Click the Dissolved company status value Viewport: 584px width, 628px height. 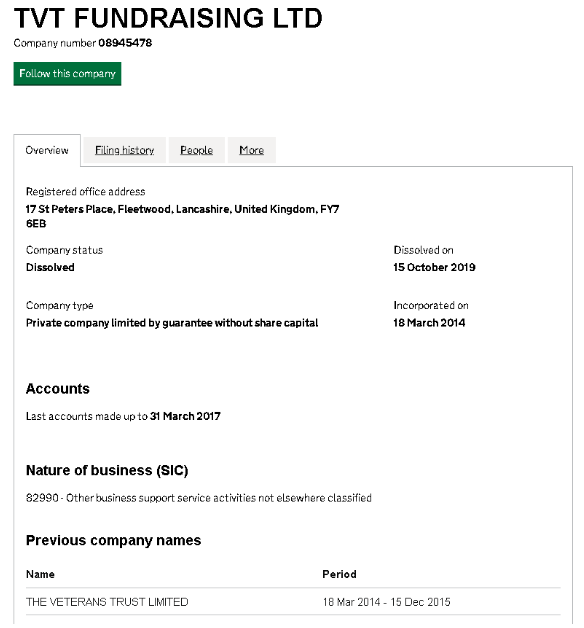[50, 267]
